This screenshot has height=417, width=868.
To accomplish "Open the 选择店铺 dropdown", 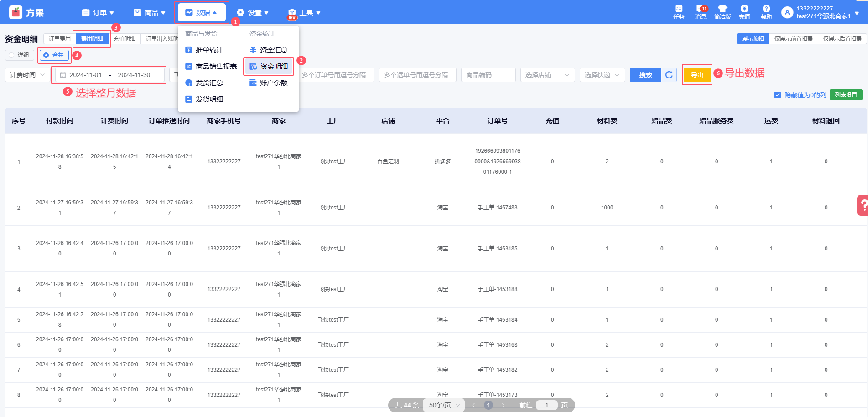I will pyautogui.click(x=547, y=75).
